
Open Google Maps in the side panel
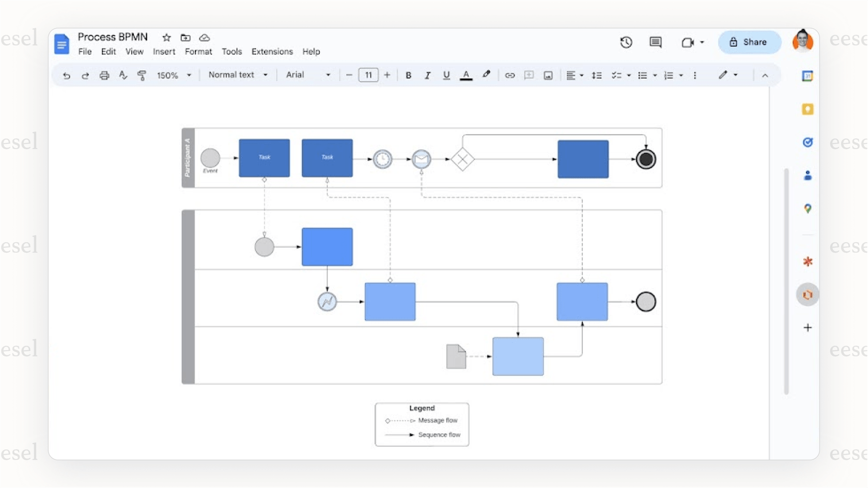click(x=807, y=209)
